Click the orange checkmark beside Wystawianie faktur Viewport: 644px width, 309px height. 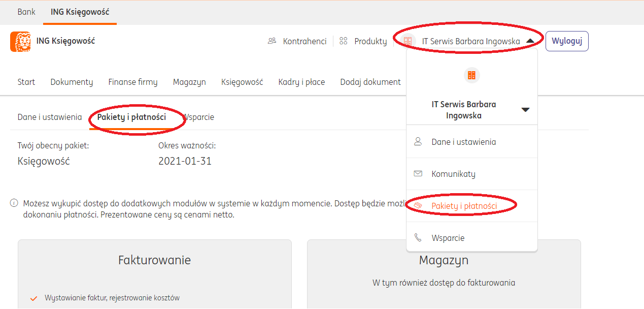coord(34,298)
